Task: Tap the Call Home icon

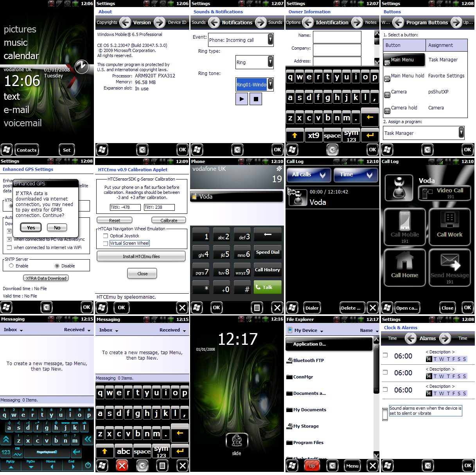Action: [404, 265]
